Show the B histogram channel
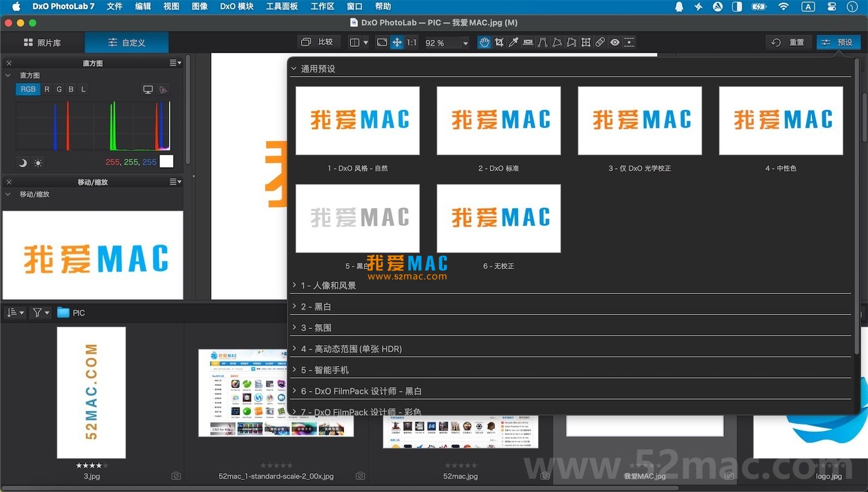868x492 pixels. pyautogui.click(x=71, y=89)
